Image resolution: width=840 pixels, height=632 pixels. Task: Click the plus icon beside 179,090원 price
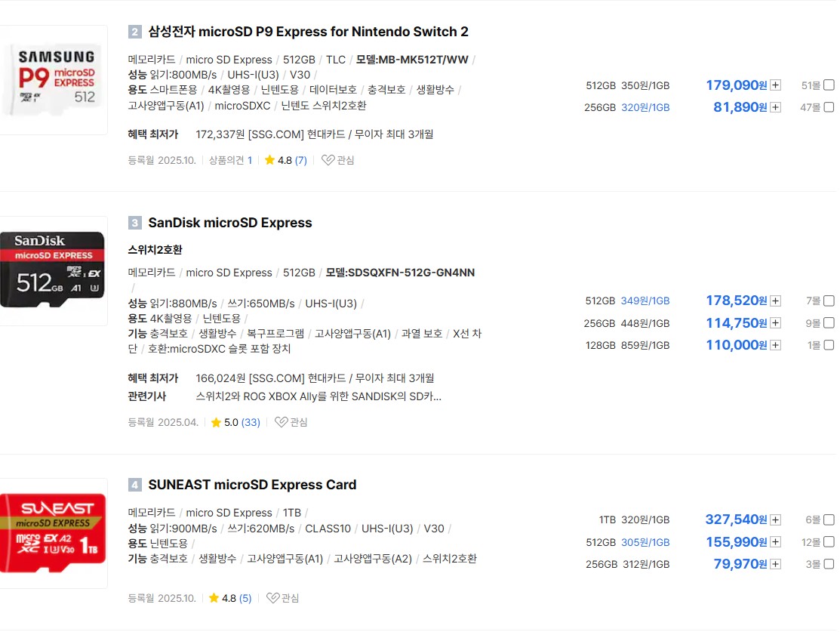click(x=775, y=85)
